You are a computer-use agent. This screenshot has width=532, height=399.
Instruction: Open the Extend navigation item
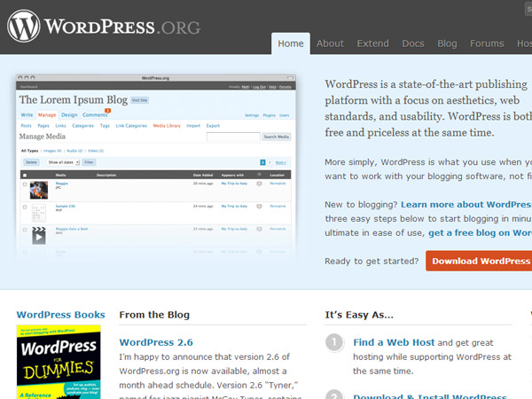373,43
